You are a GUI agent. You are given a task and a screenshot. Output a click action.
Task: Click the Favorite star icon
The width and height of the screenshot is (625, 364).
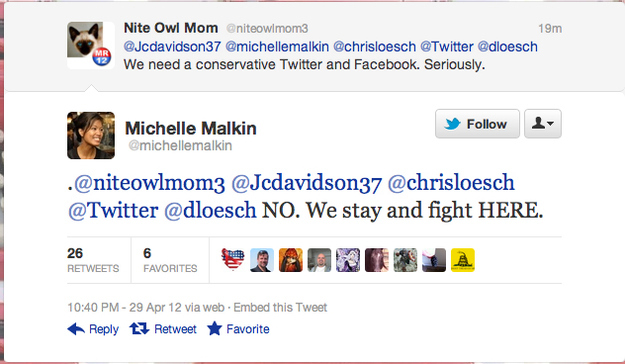click(214, 329)
